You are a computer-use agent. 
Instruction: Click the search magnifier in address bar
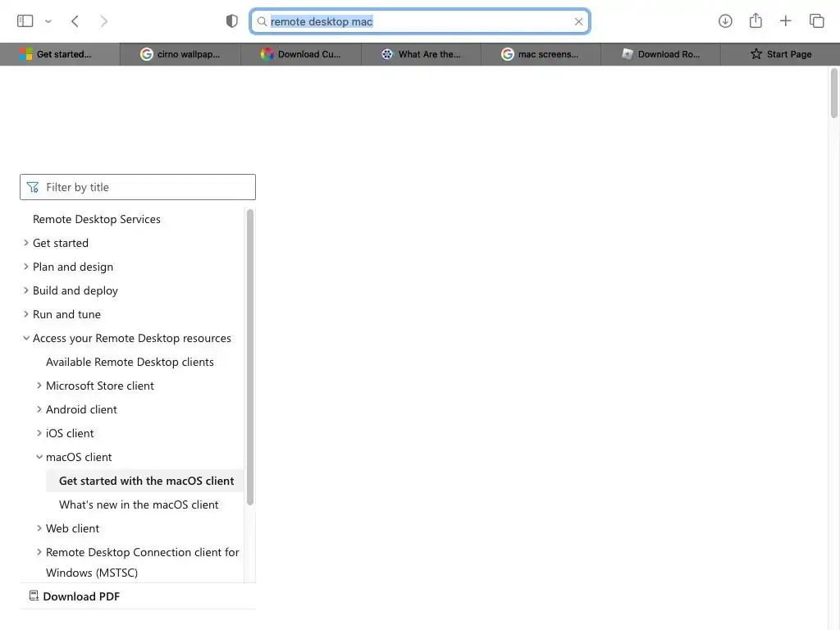262,21
